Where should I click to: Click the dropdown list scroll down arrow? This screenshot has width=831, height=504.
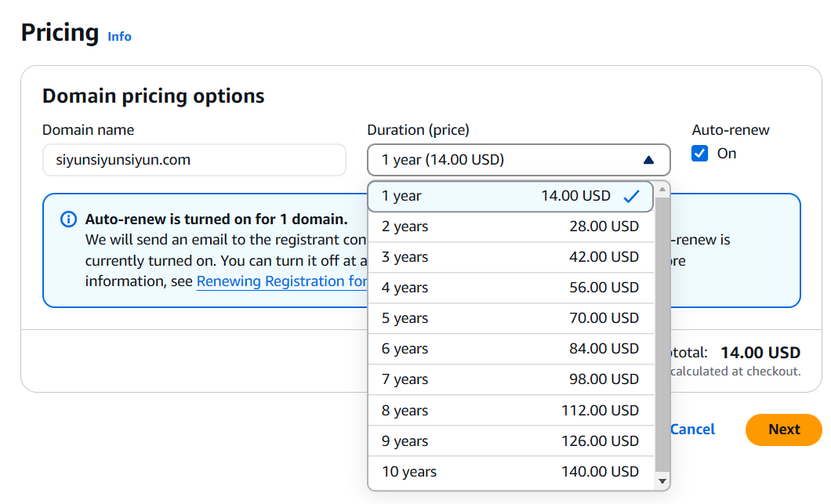pyautogui.click(x=662, y=480)
